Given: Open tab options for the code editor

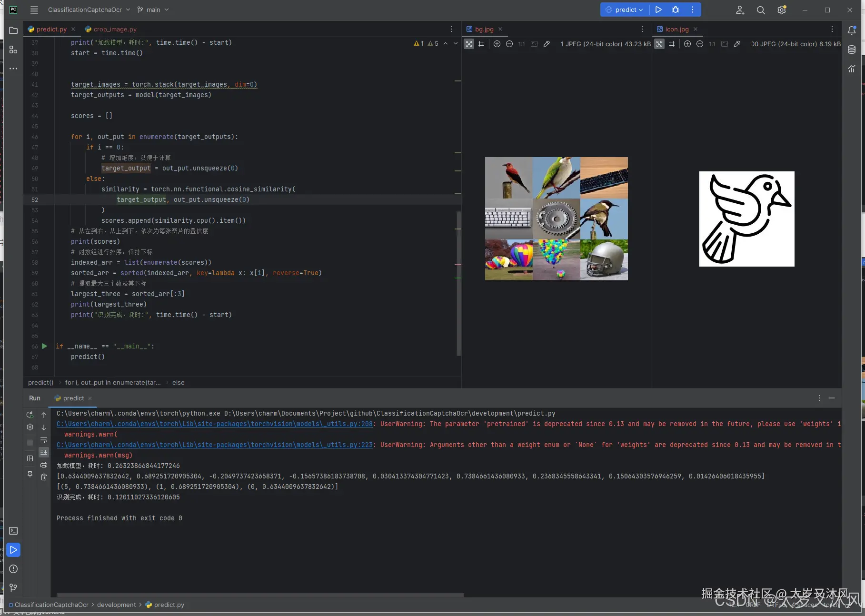Looking at the screenshot, I should pos(452,29).
